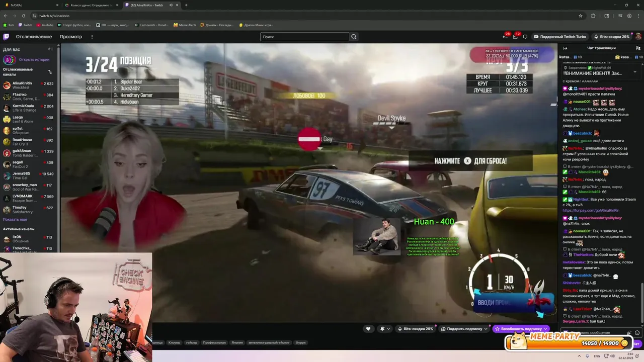Switch to the NASRAL browser tab
This screenshot has width=644, height=362.
point(30,5)
